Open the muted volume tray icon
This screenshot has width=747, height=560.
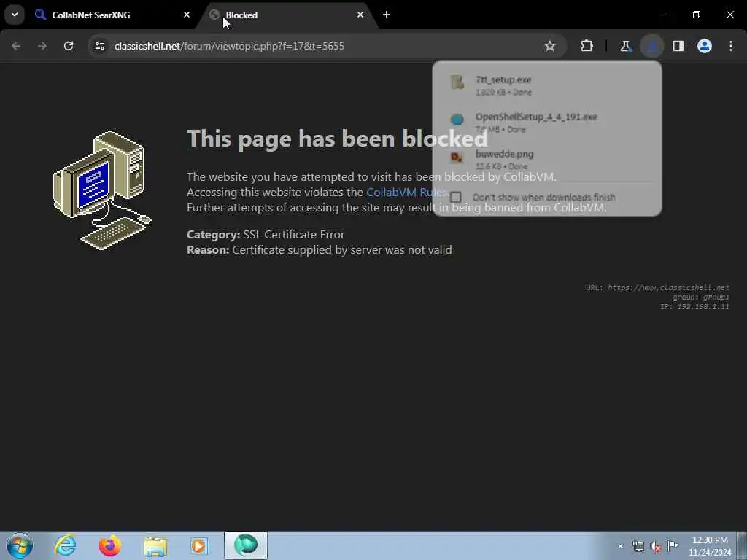(656, 546)
